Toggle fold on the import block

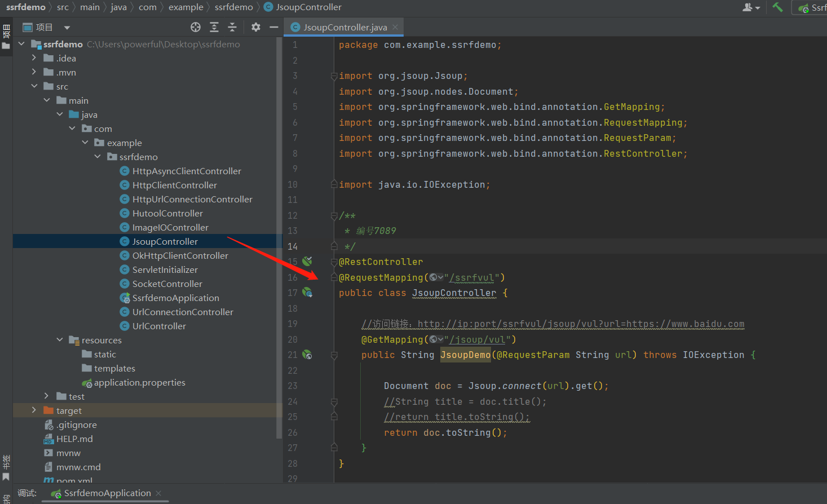pyautogui.click(x=334, y=76)
